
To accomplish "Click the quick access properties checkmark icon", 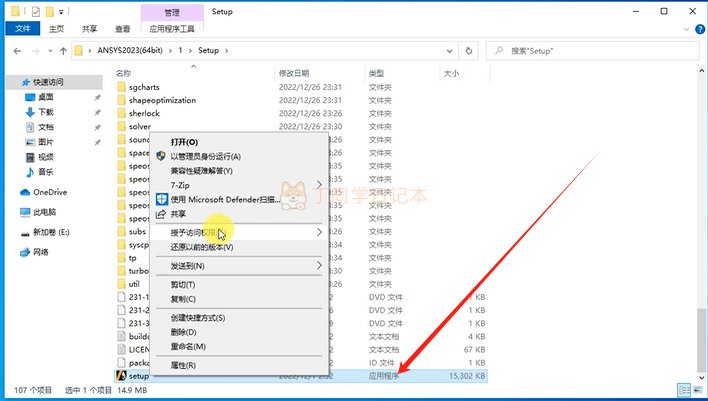I will click(x=36, y=11).
